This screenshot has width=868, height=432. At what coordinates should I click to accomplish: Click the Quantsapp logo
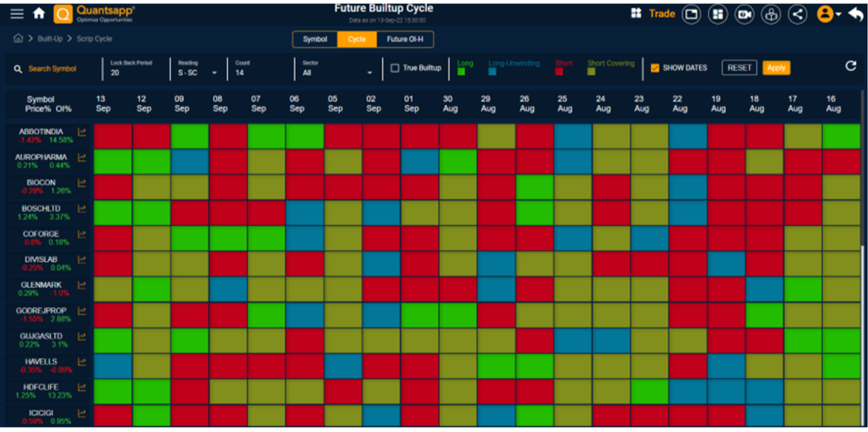point(63,14)
